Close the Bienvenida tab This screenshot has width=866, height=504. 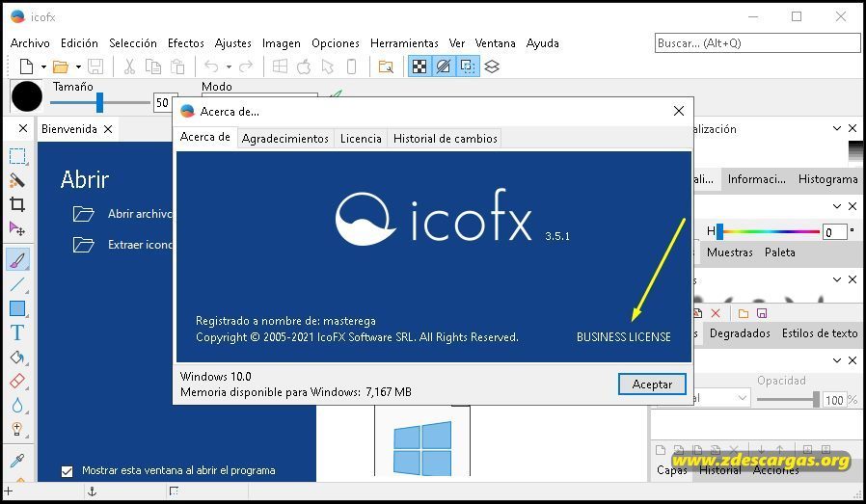(108, 128)
